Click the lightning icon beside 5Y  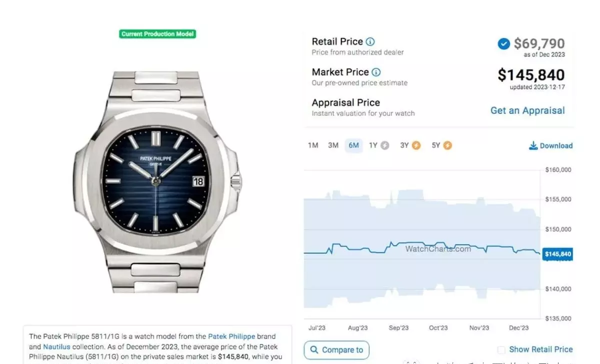click(447, 146)
